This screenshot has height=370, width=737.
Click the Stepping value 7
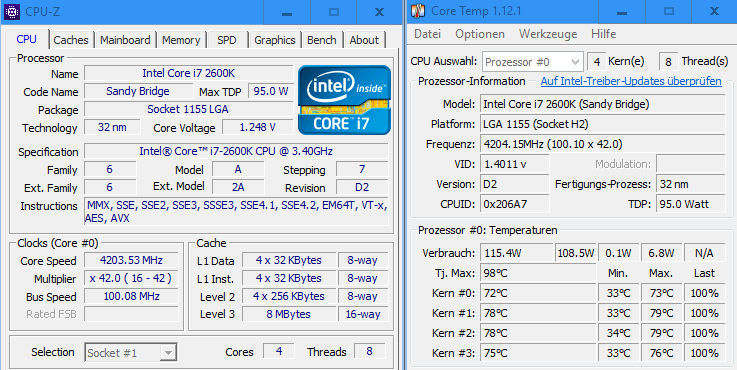pos(362,169)
